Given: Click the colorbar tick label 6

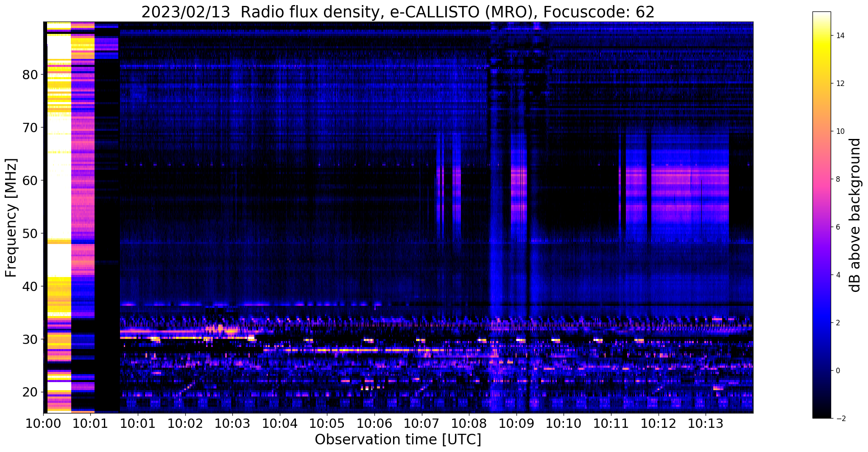Looking at the screenshot, I should 837,227.
